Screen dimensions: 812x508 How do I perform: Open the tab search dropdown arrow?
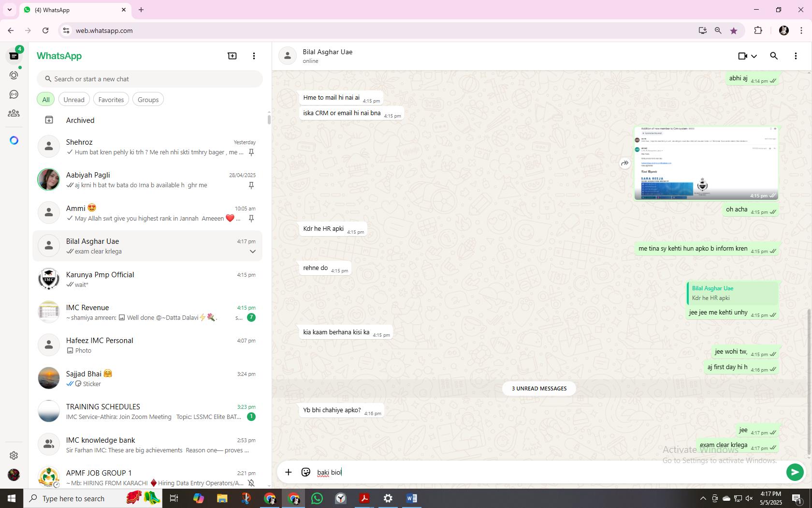[9, 10]
